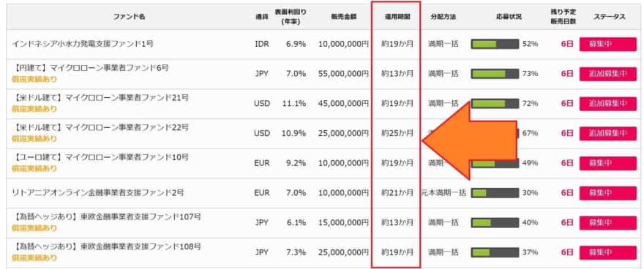Click the 30% subscription progress bar
The height and width of the screenshot is (269, 644).
[495, 193]
